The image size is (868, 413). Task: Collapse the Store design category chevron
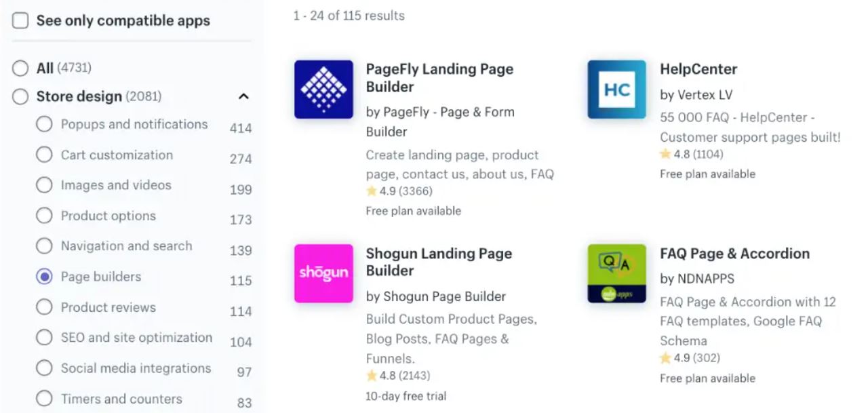243,96
